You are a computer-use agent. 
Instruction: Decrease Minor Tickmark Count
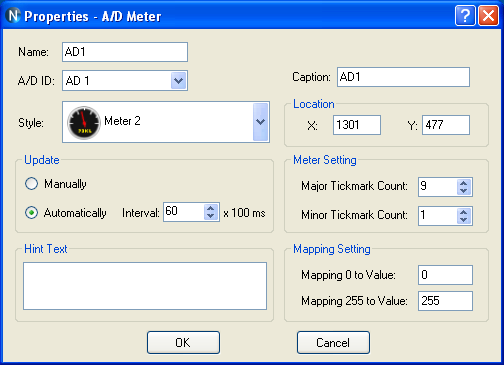(463, 220)
